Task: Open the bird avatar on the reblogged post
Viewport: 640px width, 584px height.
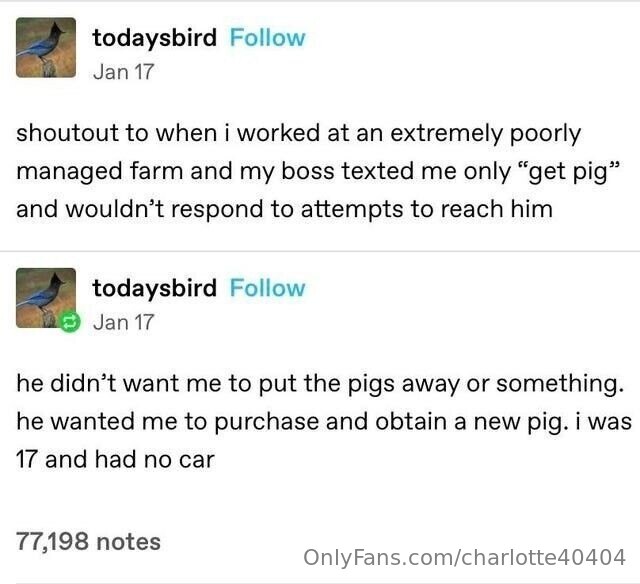Action: tap(46, 298)
